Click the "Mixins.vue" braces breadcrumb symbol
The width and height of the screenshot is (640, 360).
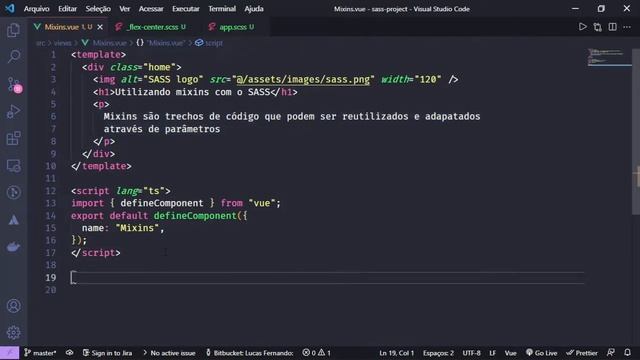pyautogui.click(x=160, y=43)
